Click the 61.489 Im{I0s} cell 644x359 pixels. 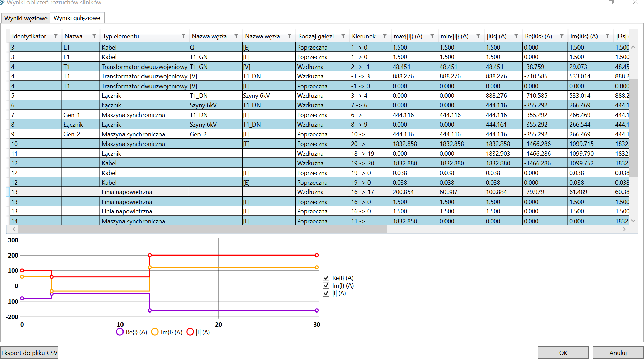pyautogui.click(x=590, y=192)
